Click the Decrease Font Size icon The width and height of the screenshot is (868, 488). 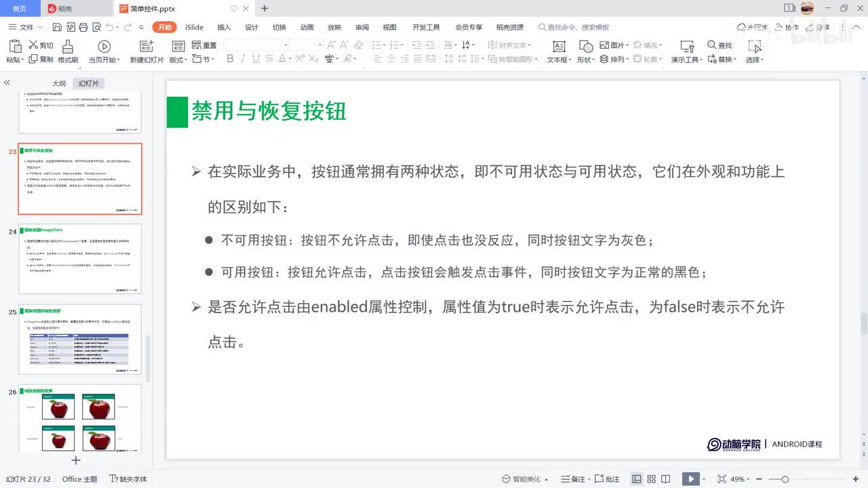(x=345, y=45)
